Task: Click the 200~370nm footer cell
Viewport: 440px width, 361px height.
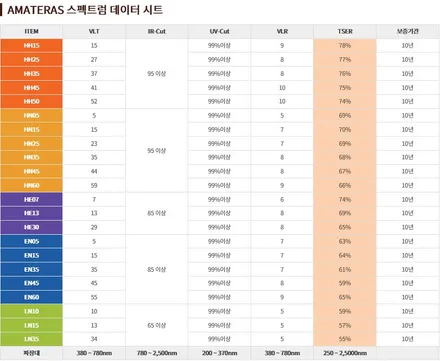Action: (x=219, y=353)
